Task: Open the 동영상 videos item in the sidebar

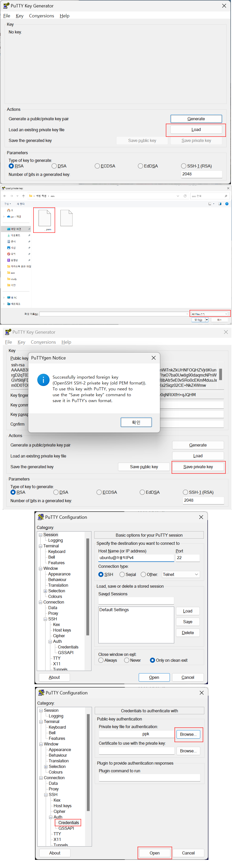Action: pos(13,260)
